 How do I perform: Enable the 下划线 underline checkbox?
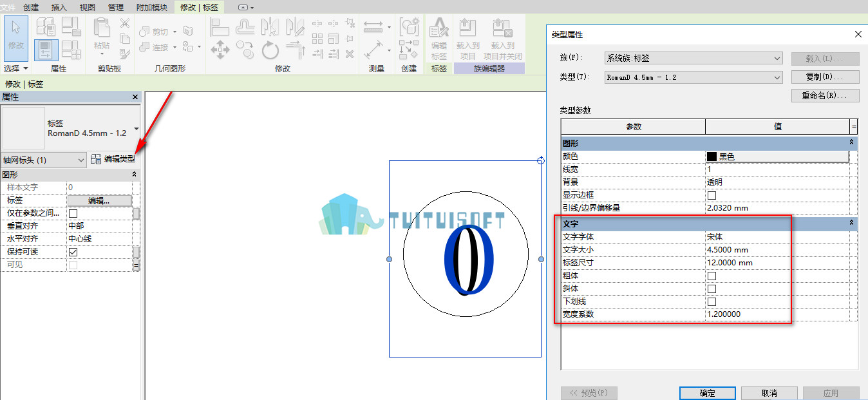point(712,301)
